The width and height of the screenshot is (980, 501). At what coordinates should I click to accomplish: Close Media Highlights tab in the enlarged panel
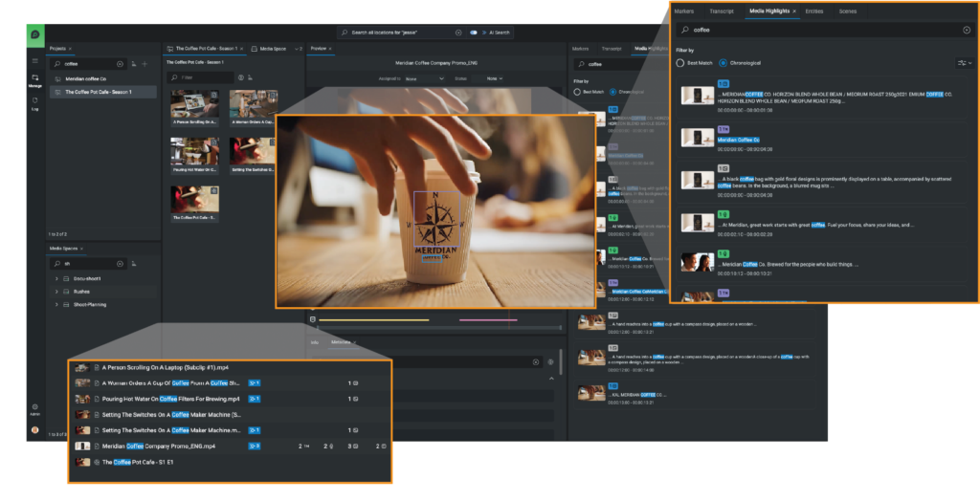[x=794, y=11]
